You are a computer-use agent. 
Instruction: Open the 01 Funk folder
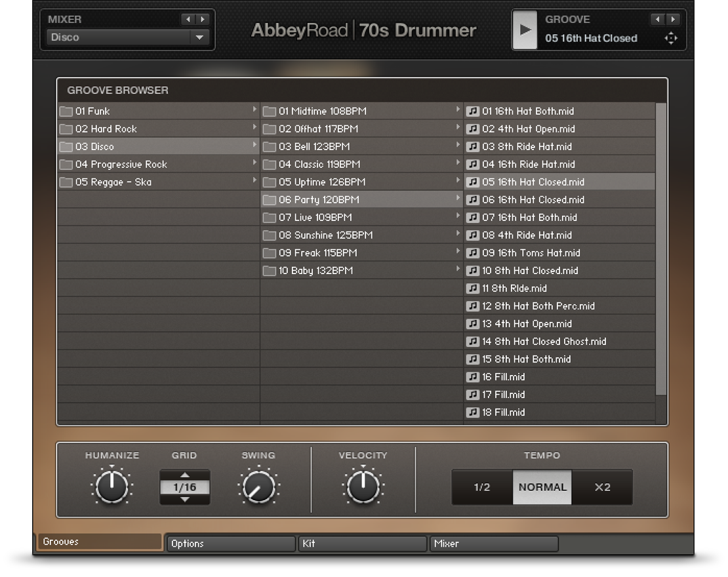(158, 111)
